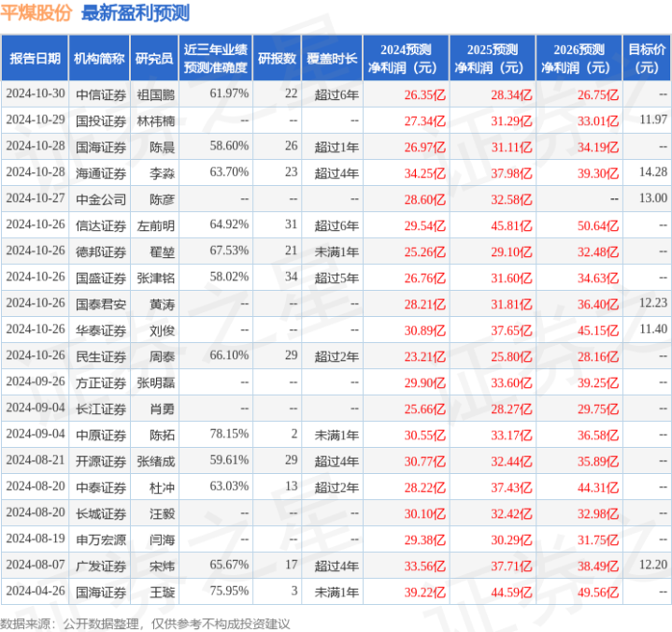The image size is (672, 632).
Task: Click accuracy value 78.15%
Action: (x=229, y=434)
